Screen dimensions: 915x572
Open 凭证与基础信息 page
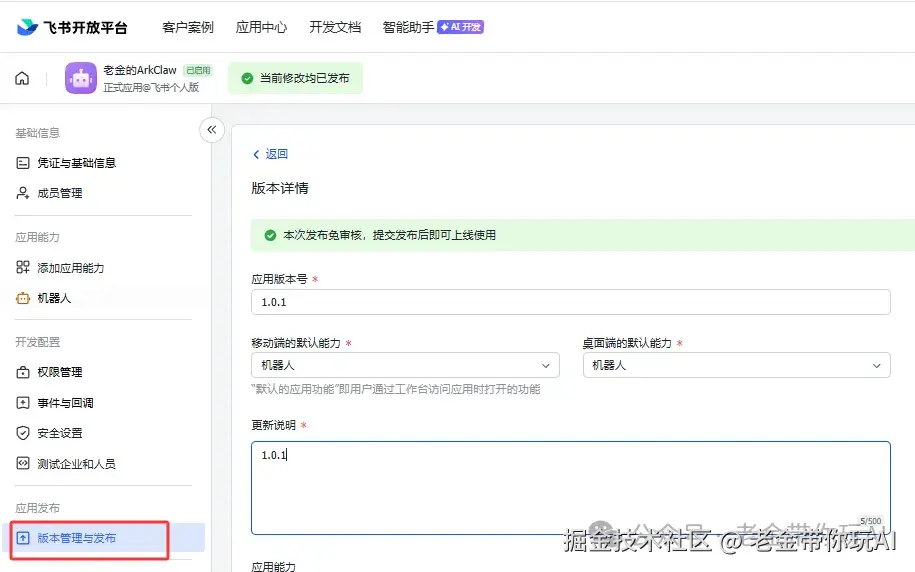[76, 163]
